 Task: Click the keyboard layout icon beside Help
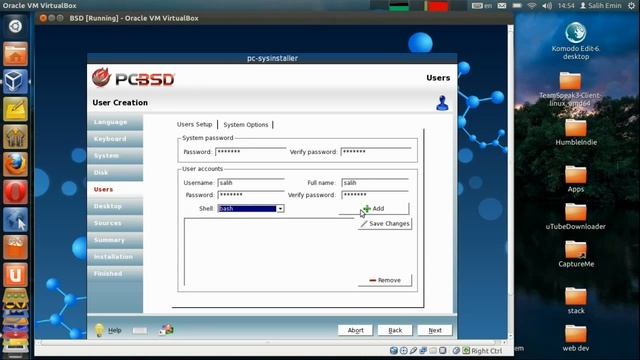140,331
